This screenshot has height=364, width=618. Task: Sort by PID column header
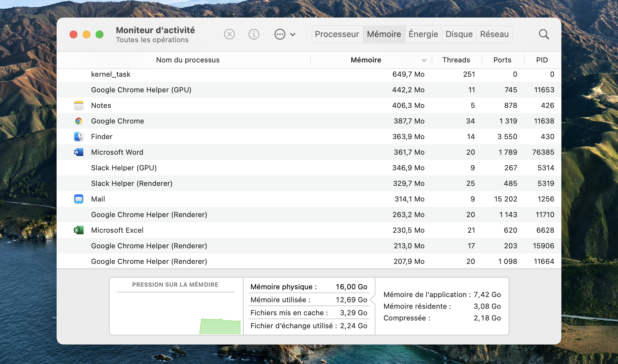tap(542, 60)
